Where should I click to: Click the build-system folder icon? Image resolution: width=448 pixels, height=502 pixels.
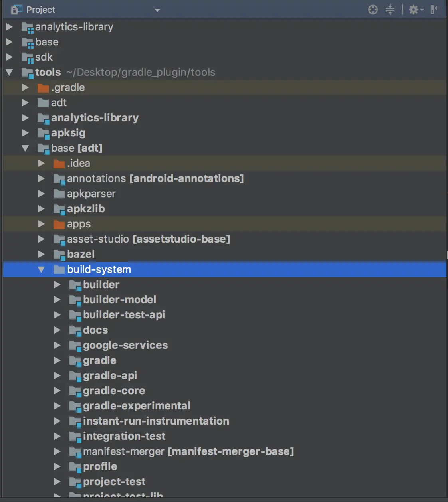click(59, 269)
